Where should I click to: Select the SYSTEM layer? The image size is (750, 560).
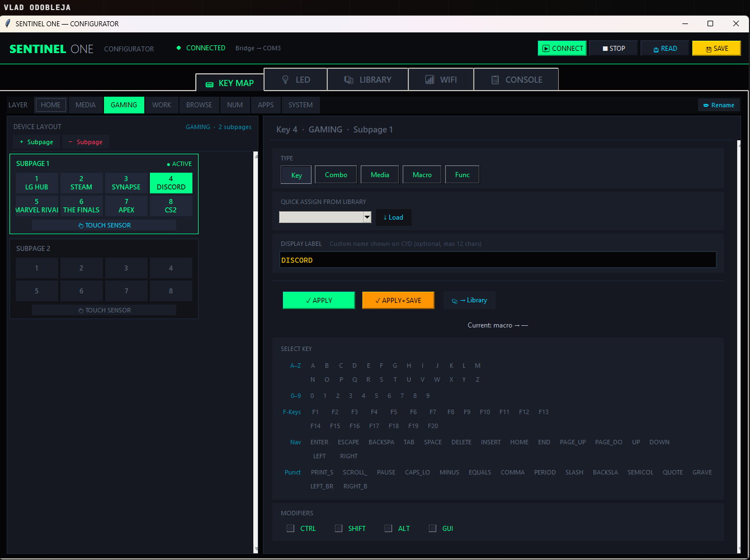[x=301, y=105]
